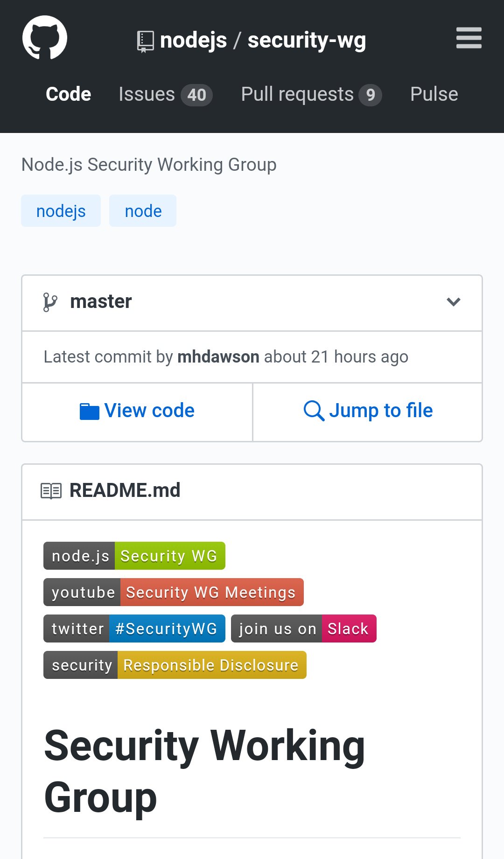
Task: Open mhdawson's profile link
Action: pyautogui.click(x=218, y=357)
